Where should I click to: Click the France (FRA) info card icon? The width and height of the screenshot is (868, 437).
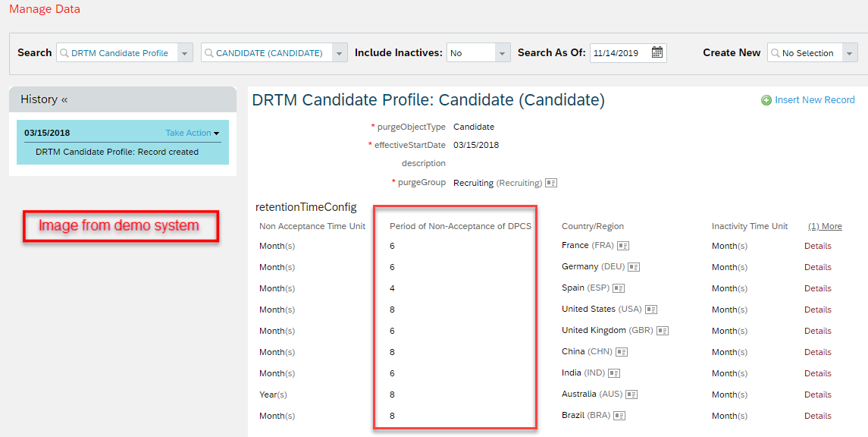pos(623,246)
